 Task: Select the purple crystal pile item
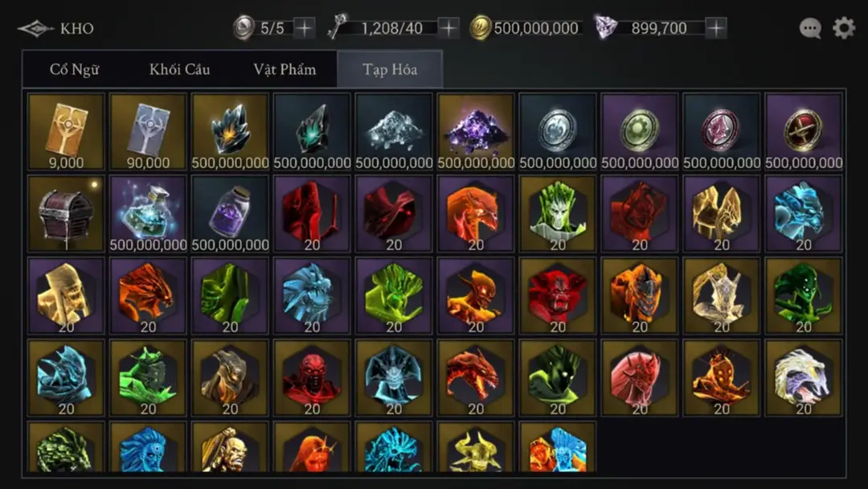pyautogui.click(x=476, y=132)
